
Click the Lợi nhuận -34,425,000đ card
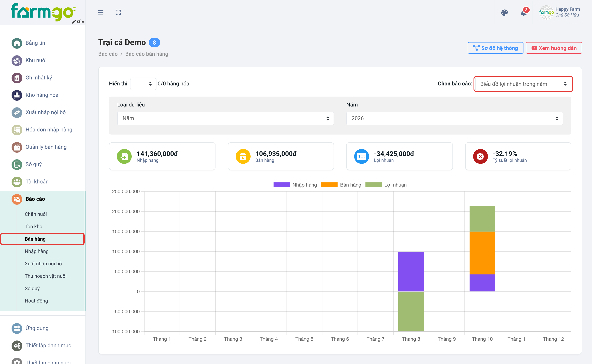(399, 156)
